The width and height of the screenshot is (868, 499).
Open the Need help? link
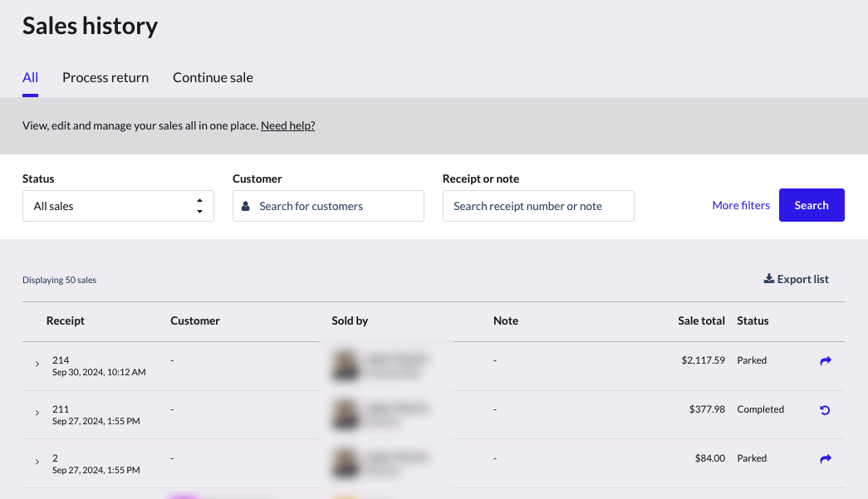[x=287, y=126]
